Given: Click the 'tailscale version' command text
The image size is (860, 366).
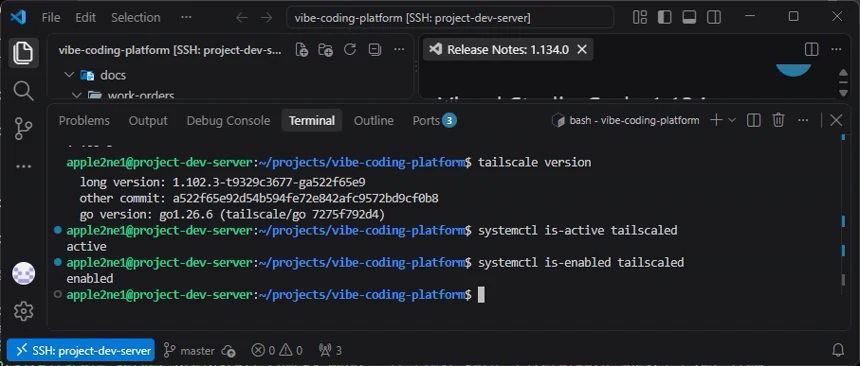Looking at the screenshot, I should pos(535,162).
